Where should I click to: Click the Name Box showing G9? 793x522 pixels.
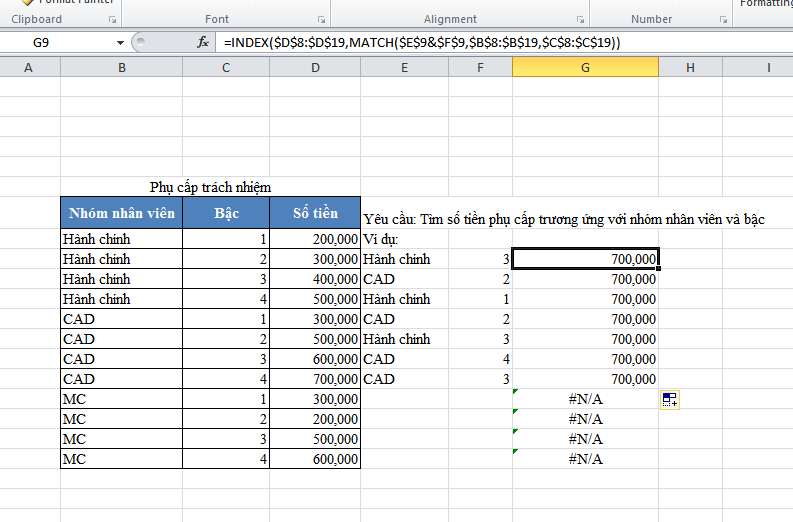pos(60,43)
